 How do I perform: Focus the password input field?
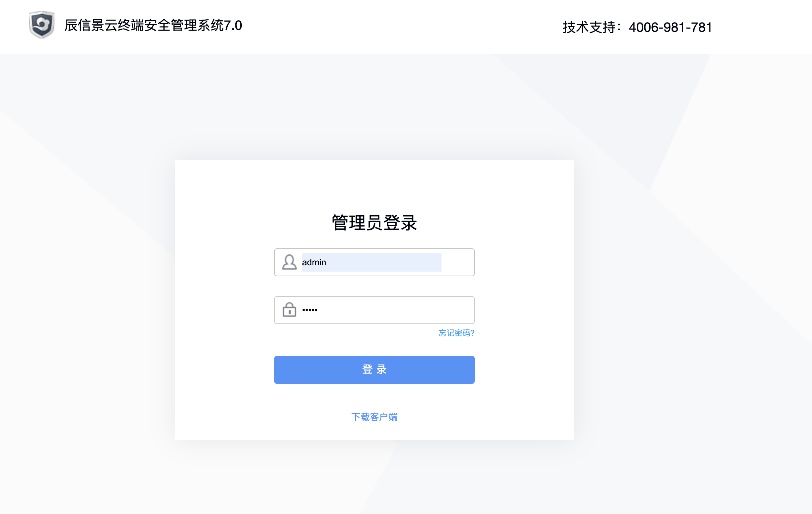[374, 310]
